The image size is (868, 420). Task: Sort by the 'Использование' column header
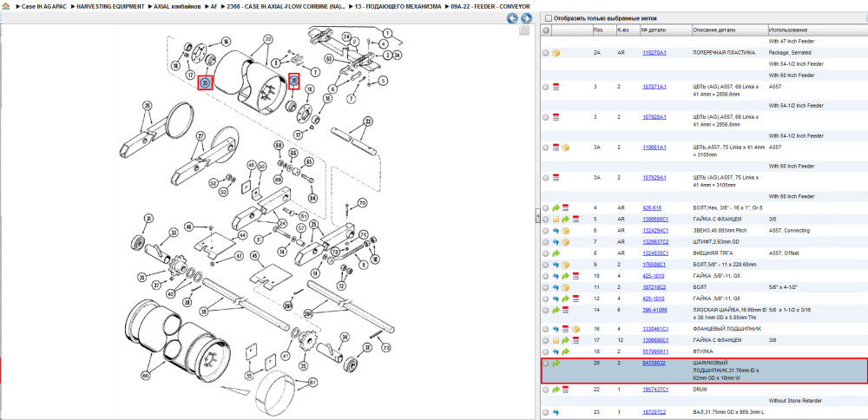[x=817, y=30]
